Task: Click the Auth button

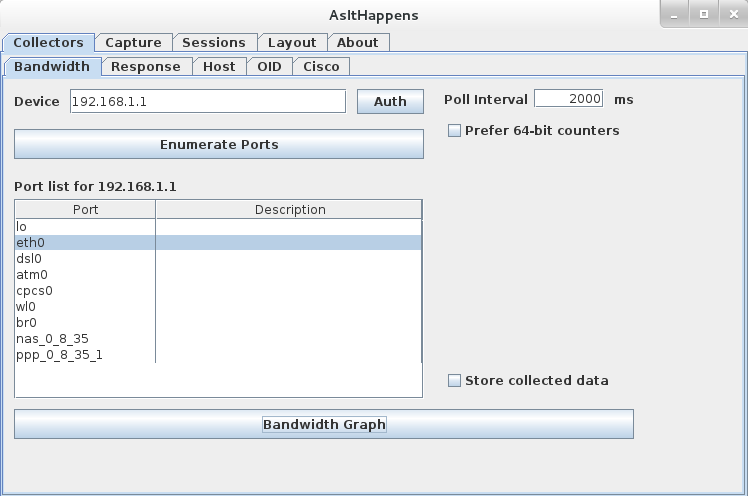Action: (390, 101)
